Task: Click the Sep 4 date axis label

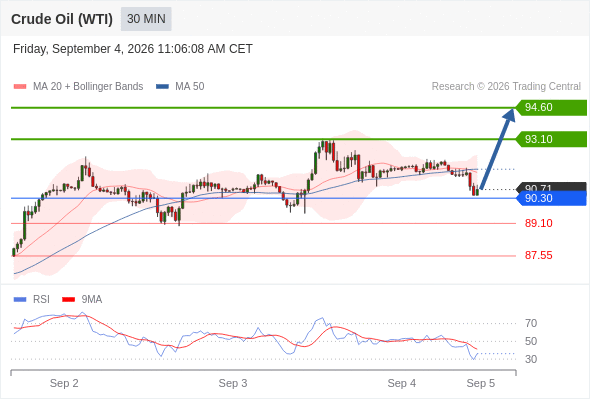Action: click(402, 383)
